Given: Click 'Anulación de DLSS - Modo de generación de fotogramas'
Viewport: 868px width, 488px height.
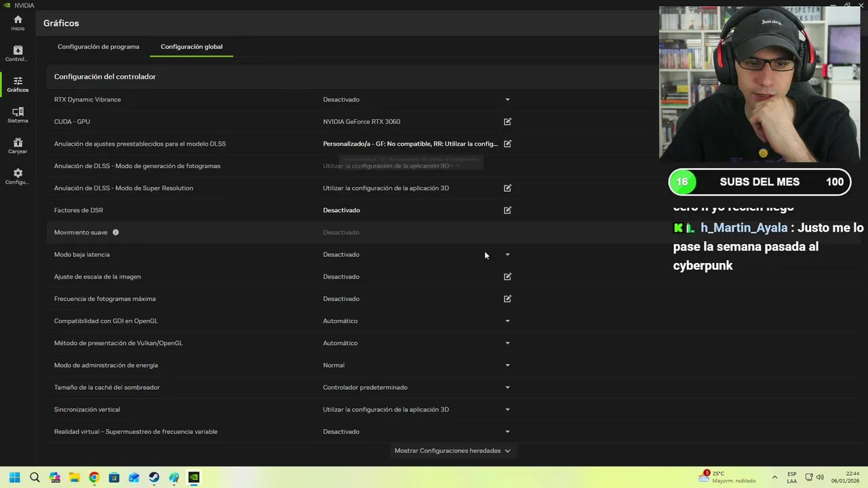Looking at the screenshot, I should tap(137, 166).
